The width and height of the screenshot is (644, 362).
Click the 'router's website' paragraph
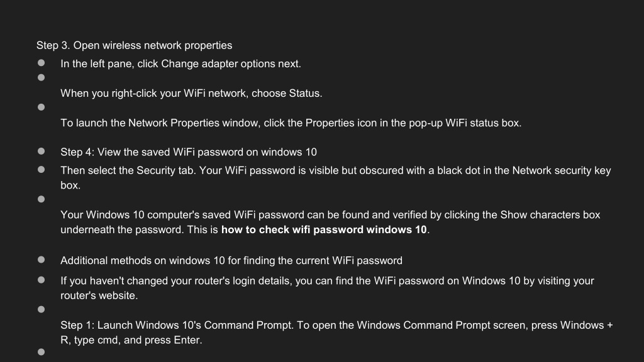[x=327, y=288]
